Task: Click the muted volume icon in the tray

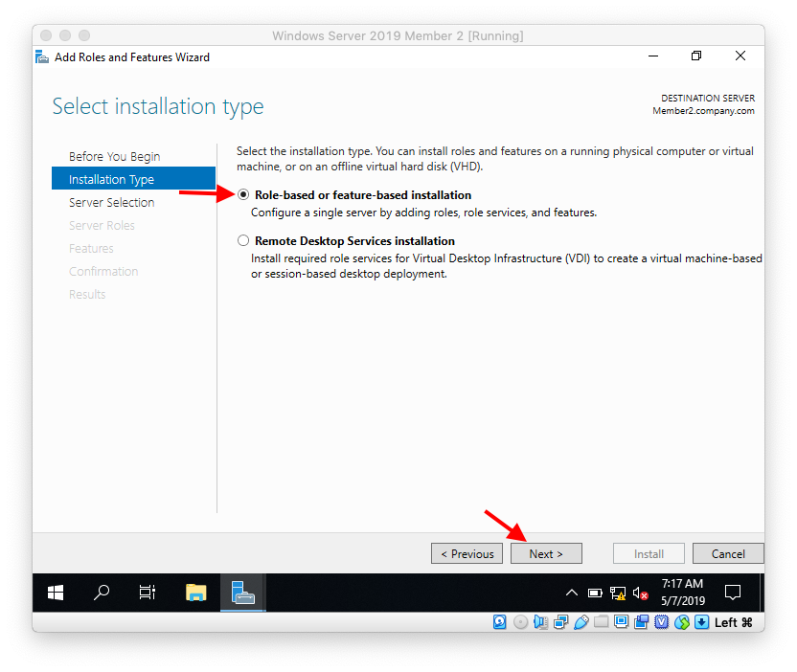Action: tap(639, 592)
